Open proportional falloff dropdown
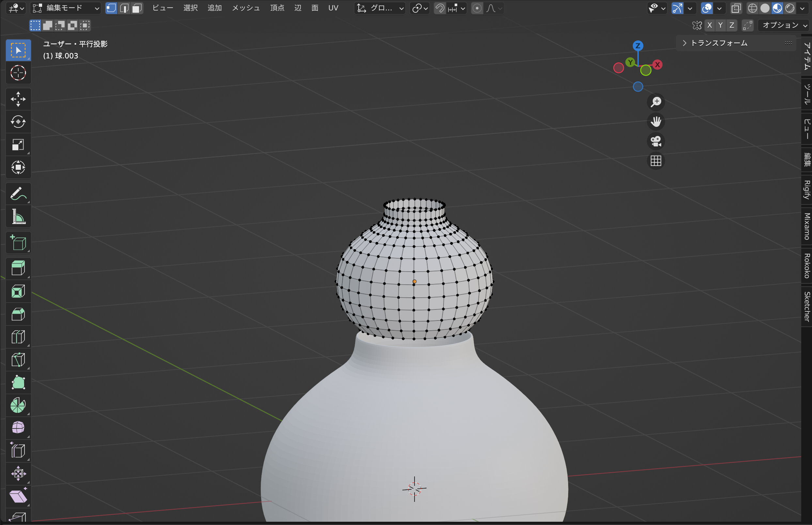The height and width of the screenshot is (525, 812). pyautogui.click(x=494, y=8)
